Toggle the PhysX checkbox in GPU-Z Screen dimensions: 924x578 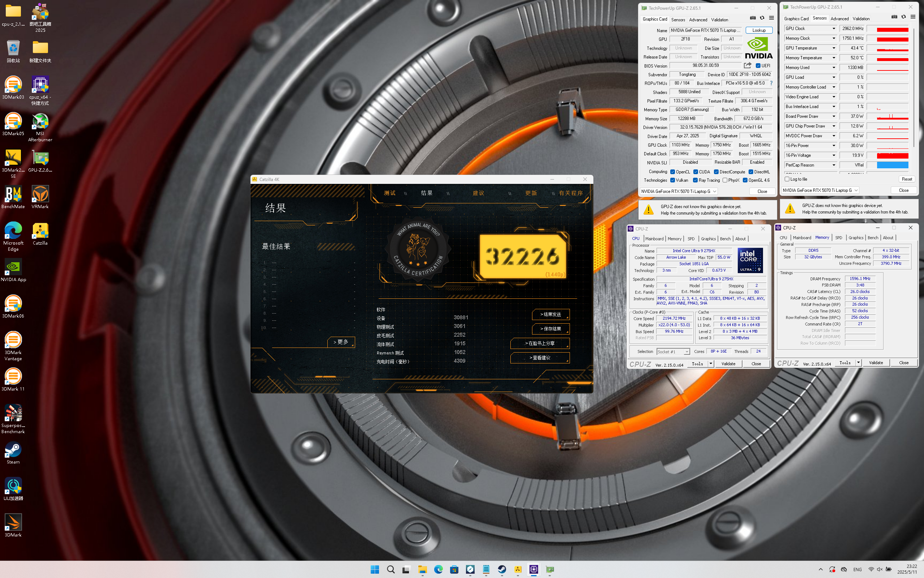[x=725, y=180]
